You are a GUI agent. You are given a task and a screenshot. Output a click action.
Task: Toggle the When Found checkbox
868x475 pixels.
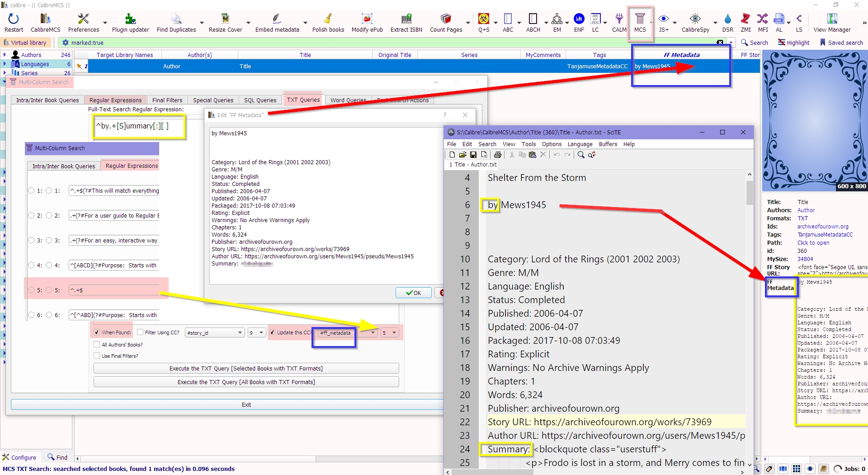[97, 332]
